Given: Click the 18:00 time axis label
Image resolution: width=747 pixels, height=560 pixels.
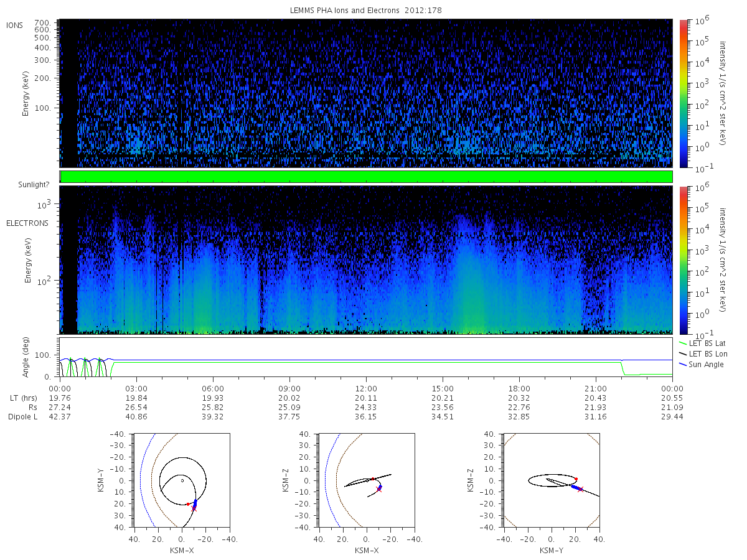Looking at the screenshot, I should (x=519, y=388).
